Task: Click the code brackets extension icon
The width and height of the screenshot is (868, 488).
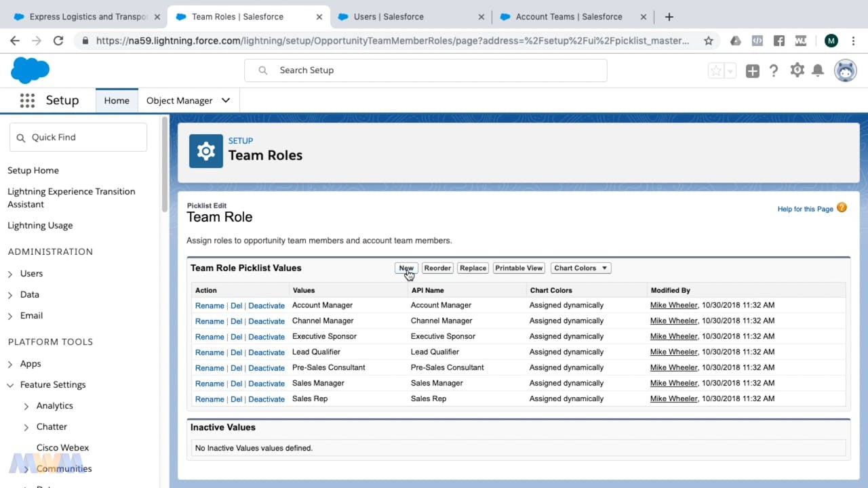Action: (x=757, y=41)
